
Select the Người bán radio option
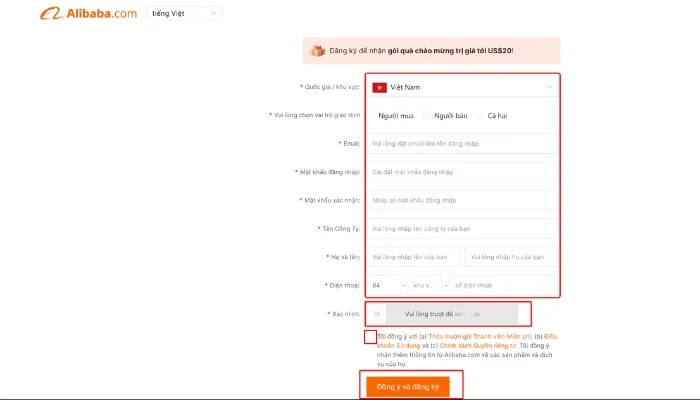pos(426,116)
